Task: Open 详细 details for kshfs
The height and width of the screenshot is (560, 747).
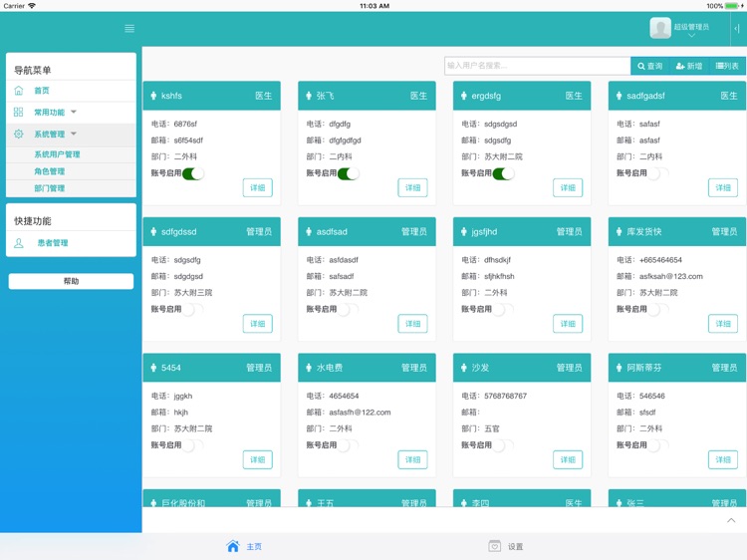Action: coord(258,187)
